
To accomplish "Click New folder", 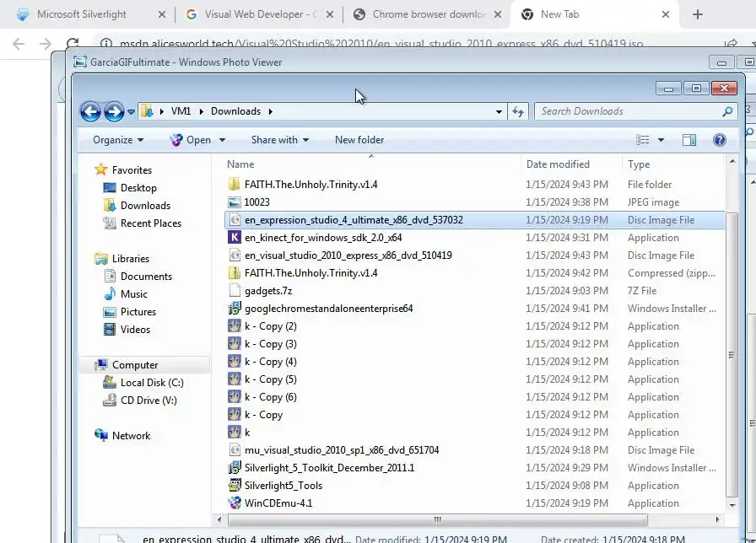I will [359, 140].
